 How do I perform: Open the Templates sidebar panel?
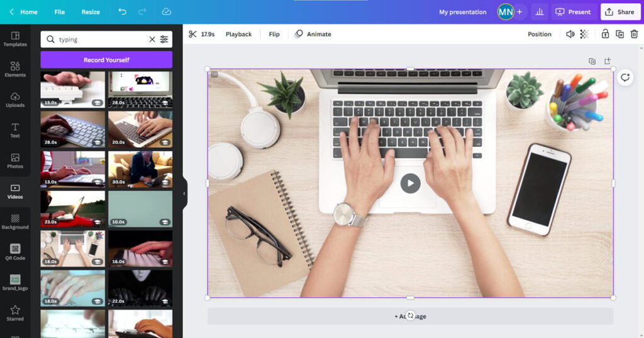[x=15, y=39]
